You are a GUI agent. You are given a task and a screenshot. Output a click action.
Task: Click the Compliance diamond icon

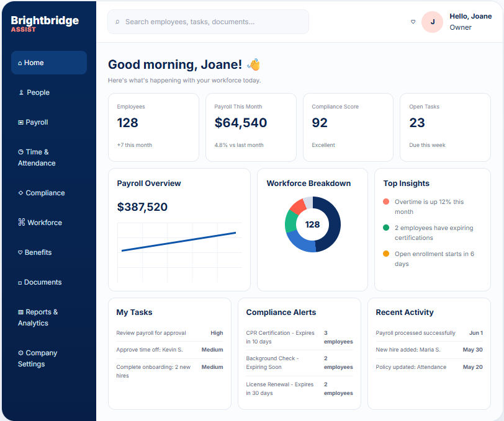click(x=20, y=193)
